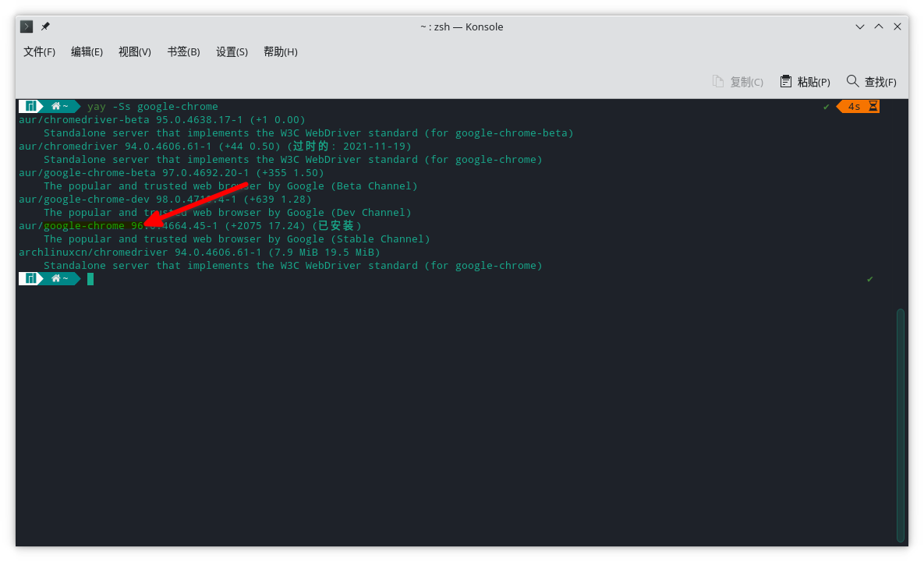Viewport: 924px width, 562px height.
Task: Maximize the Konsole window
Action: pos(879,27)
